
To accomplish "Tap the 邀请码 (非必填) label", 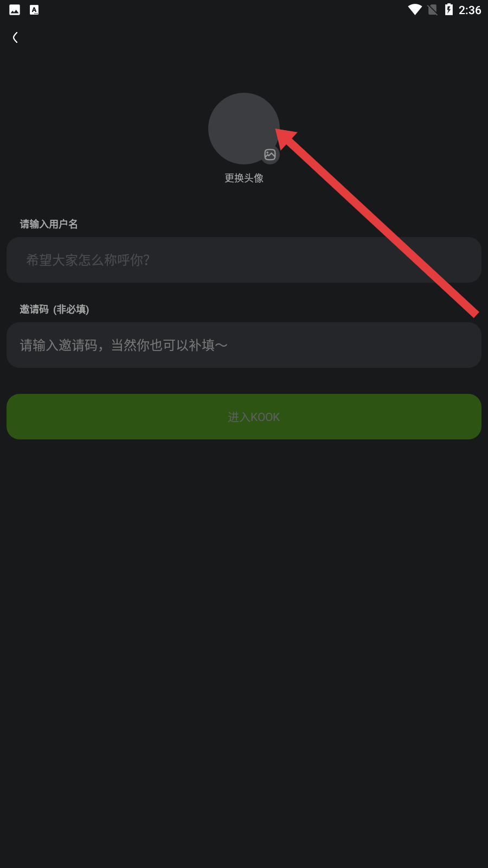I will pos(54,309).
